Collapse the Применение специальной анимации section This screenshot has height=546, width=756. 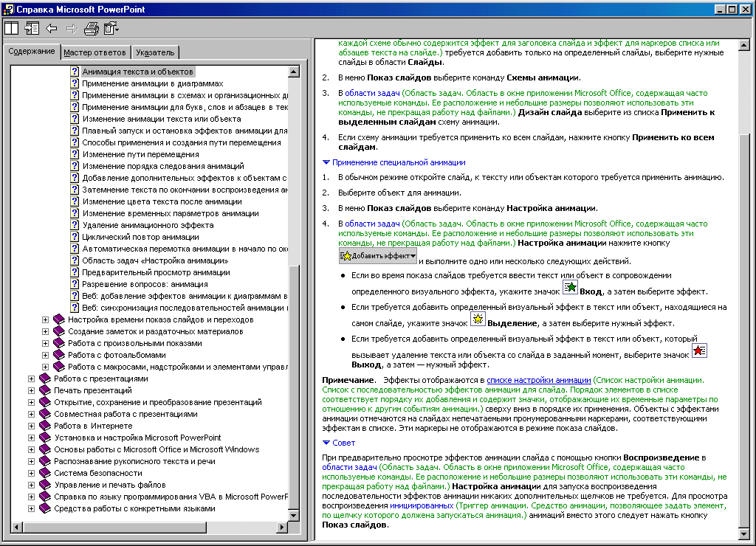click(326, 162)
